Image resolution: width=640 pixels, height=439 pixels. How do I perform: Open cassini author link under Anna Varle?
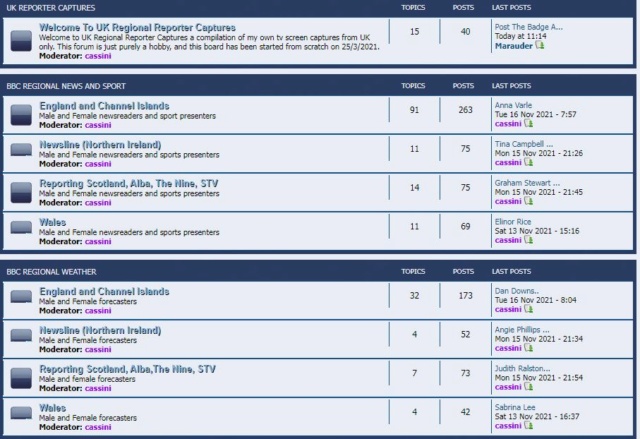coord(508,124)
